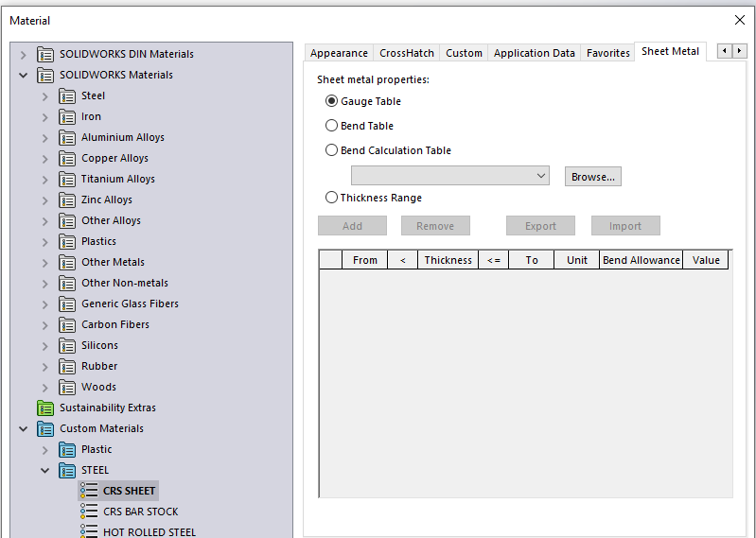Expand the Aluminium Alloys category
Screen dimensions: 756x538
coord(44,138)
